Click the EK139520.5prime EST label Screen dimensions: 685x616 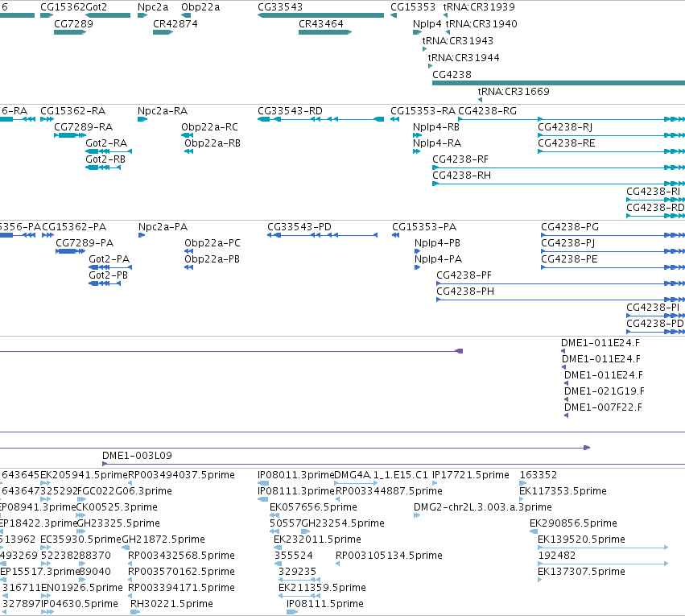click(581, 540)
